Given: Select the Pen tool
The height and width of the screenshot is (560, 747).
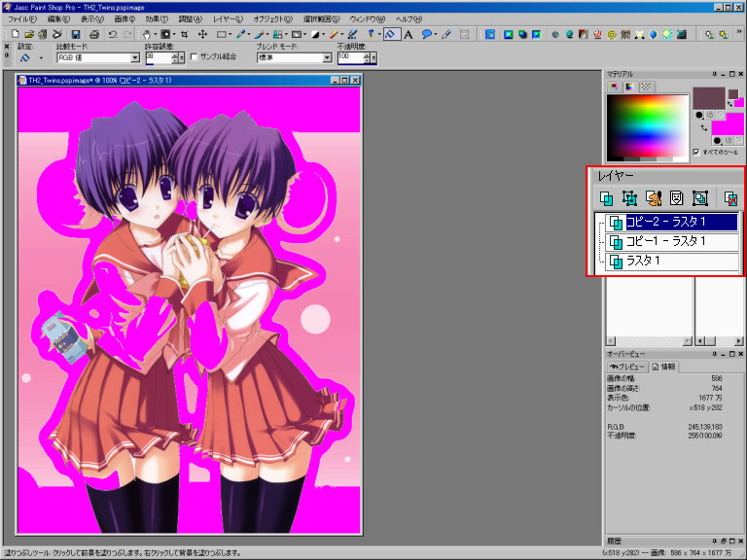Looking at the screenshot, I should click(x=445, y=34).
